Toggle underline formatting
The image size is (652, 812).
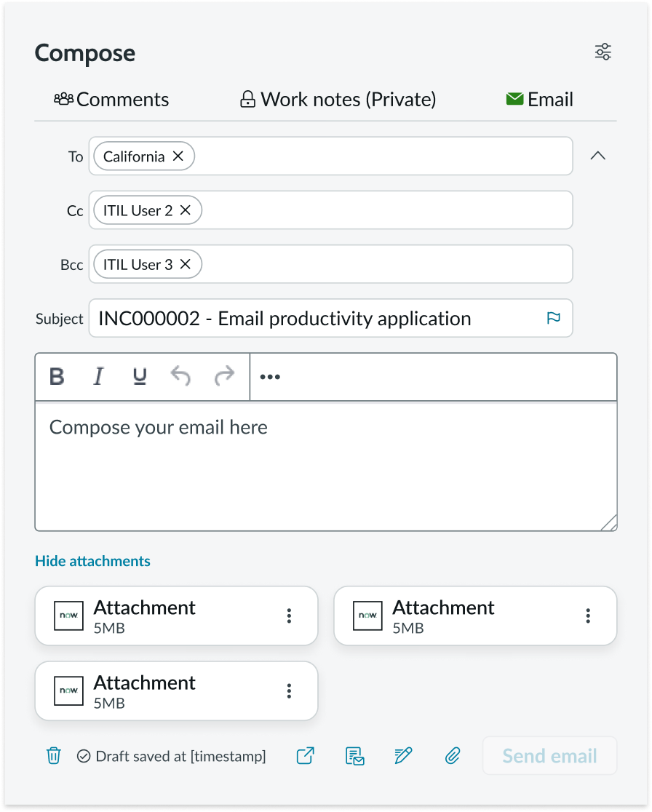pyautogui.click(x=140, y=376)
